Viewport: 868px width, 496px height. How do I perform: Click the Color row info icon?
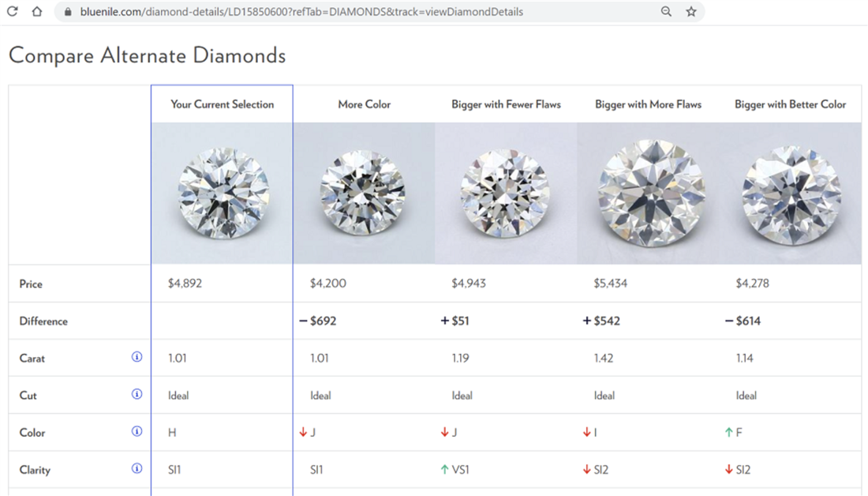(x=137, y=431)
